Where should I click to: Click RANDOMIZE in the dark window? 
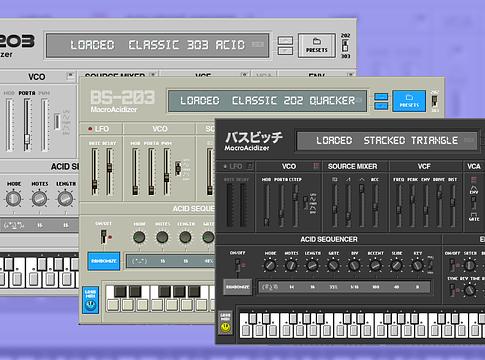(x=237, y=287)
